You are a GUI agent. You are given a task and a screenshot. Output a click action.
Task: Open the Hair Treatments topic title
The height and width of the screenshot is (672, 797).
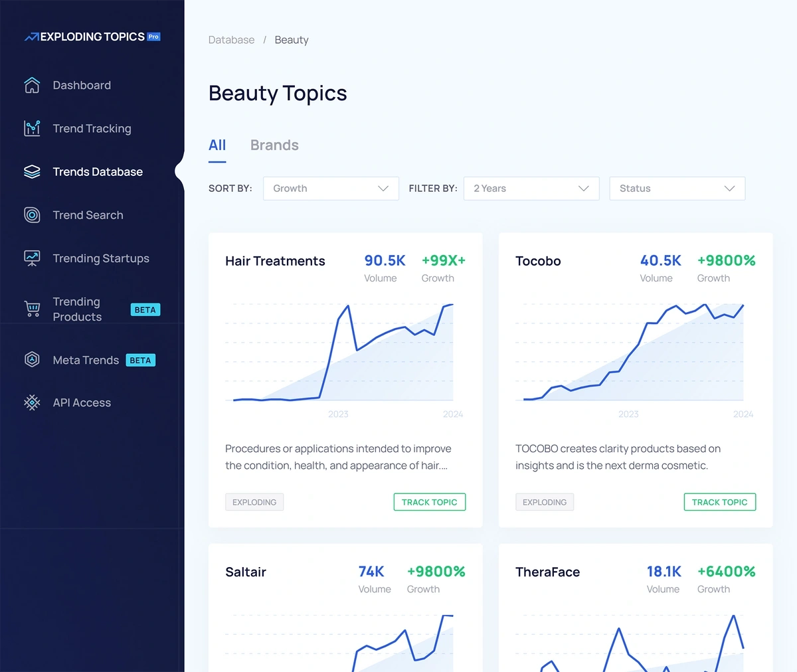pyautogui.click(x=275, y=261)
